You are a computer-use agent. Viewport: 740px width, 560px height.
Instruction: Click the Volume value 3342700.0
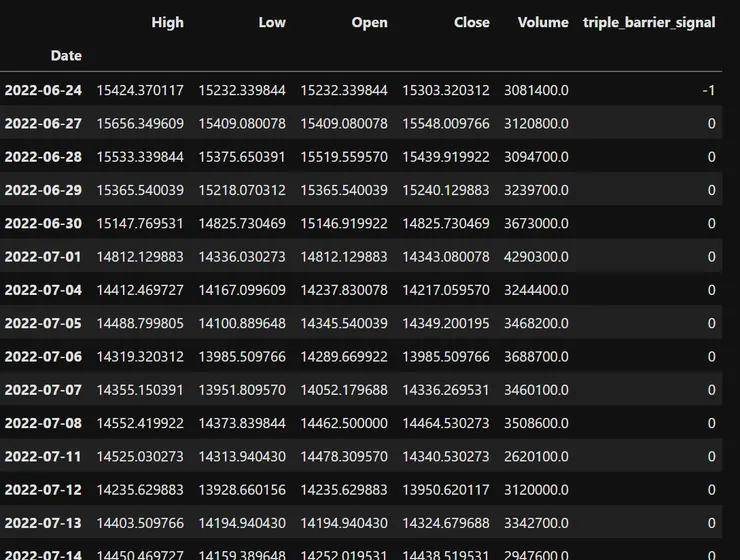coord(536,523)
